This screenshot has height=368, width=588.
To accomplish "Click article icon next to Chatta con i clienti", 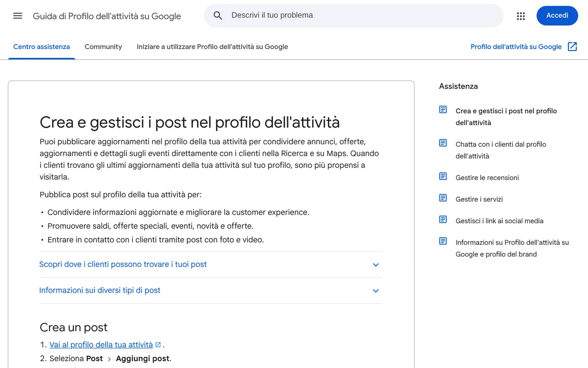I will [x=443, y=143].
